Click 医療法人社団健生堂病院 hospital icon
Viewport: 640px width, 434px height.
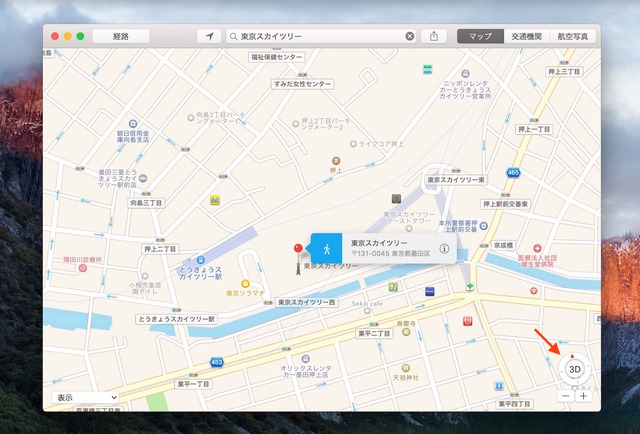coord(538,248)
